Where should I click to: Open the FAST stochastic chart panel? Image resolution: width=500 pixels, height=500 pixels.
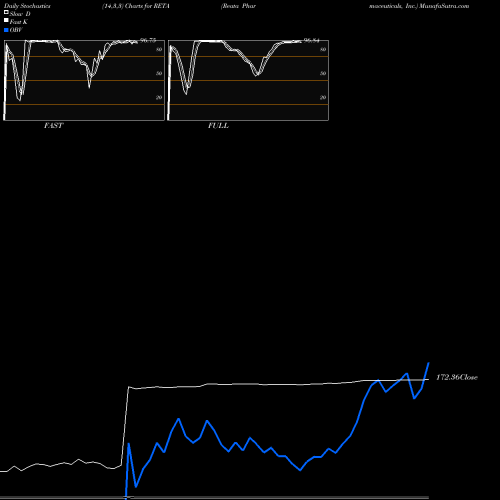point(84,80)
